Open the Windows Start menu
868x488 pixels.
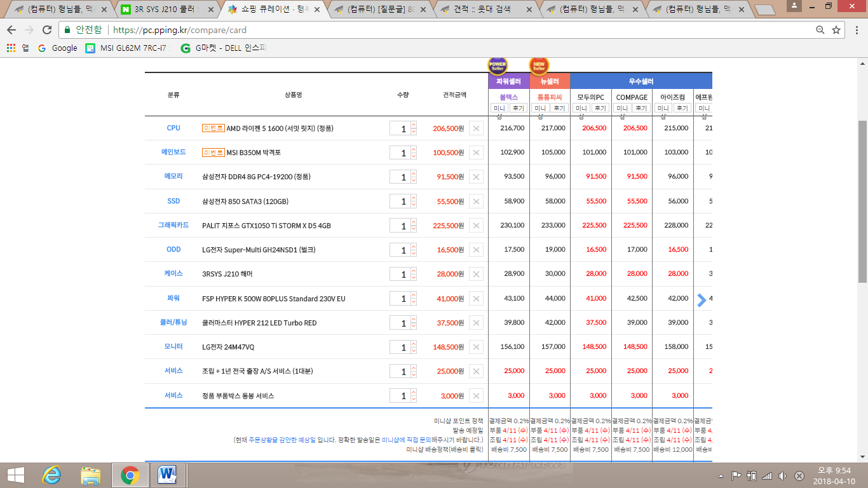pos(15,475)
